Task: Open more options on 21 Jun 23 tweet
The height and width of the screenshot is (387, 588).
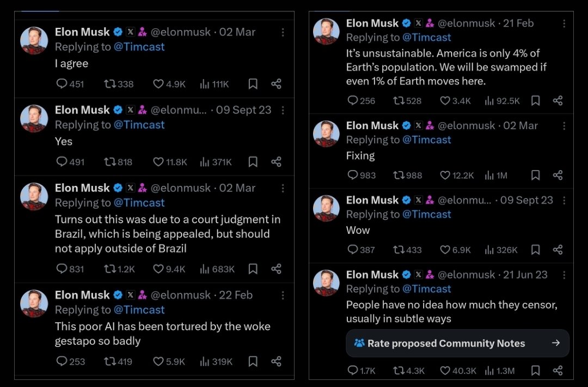Action: [564, 275]
